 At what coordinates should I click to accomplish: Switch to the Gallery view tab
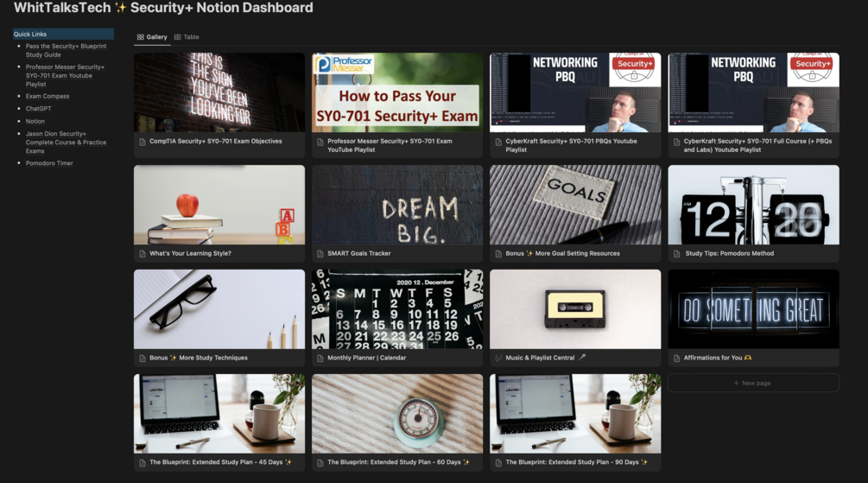[152, 37]
